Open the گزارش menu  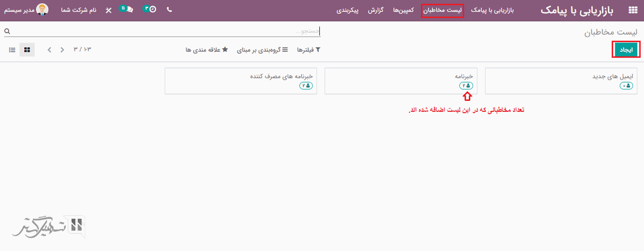pos(376,10)
